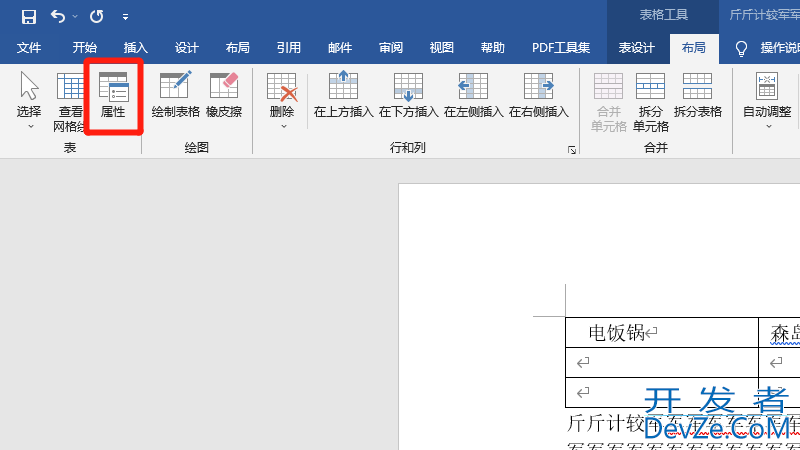
Task: Click the 合并单元格 merge cells icon
Action: click(608, 86)
